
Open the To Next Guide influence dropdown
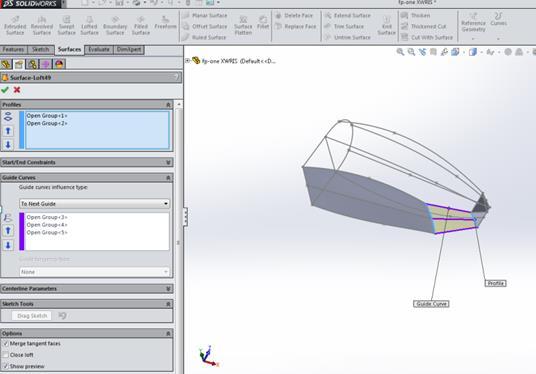[x=94, y=204]
